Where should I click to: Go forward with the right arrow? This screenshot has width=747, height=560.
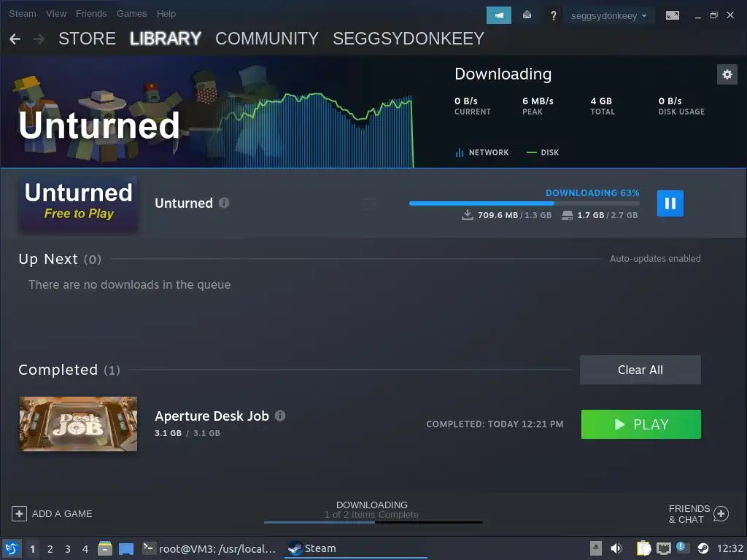click(39, 39)
